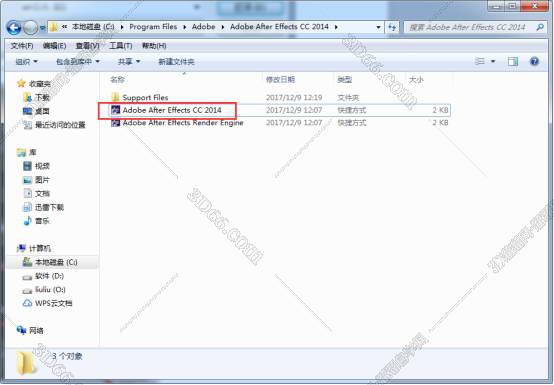
Task: Click the 网络 network icon
Action: click(21, 330)
